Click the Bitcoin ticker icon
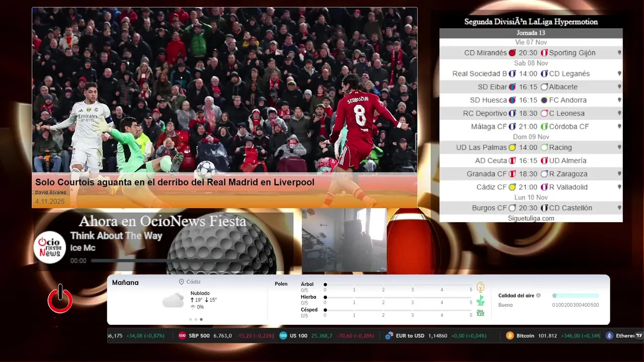The width and height of the screenshot is (644, 362). coord(510,336)
